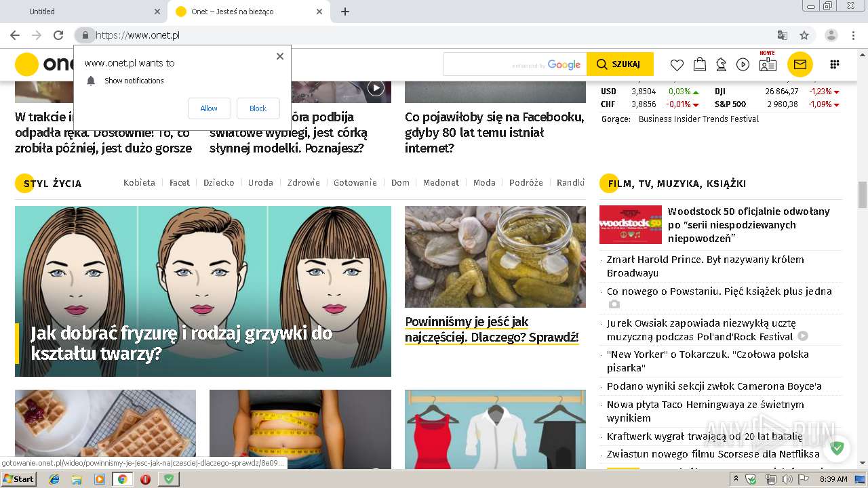The image size is (868, 488).
Task: Open Business Insider Trends Festival link
Action: pos(698,119)
